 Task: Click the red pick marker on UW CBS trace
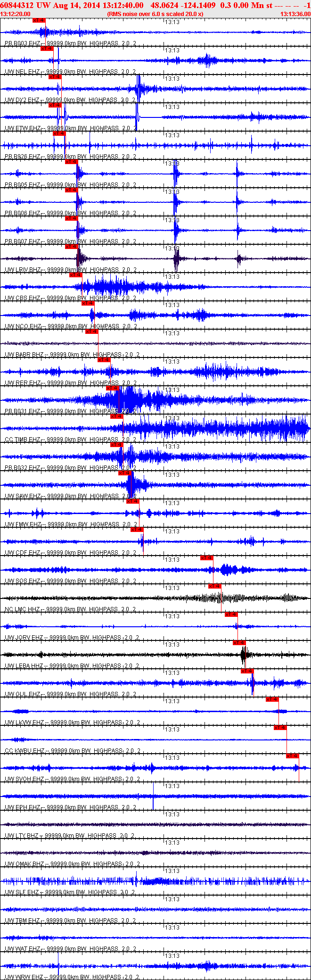(x=76, y=275)
